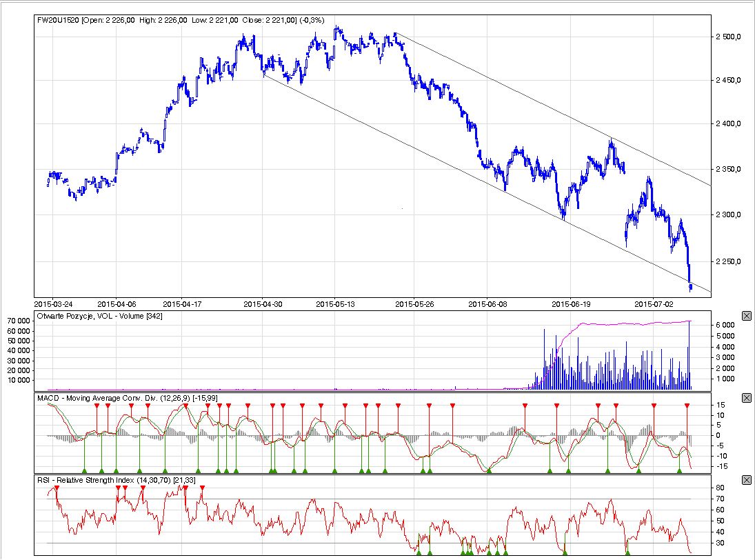Click the 2 350,0 price axis label

coord(728,169)
